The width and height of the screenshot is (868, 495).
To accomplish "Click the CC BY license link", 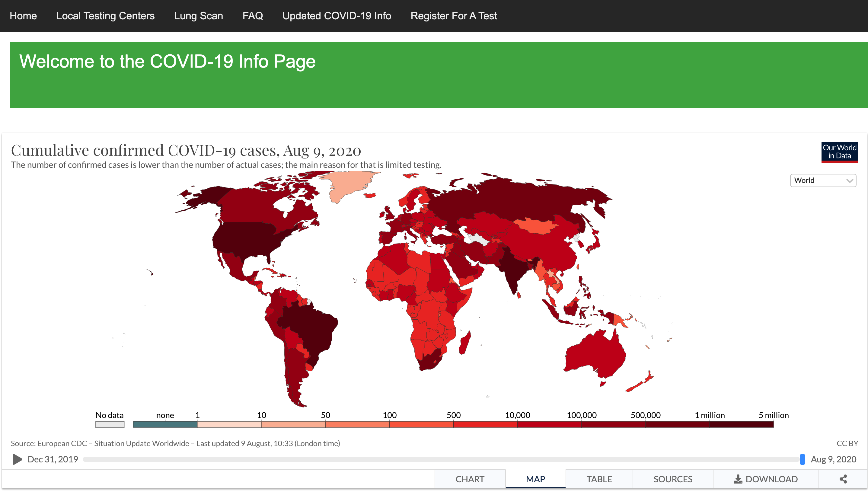I will 847,443.
